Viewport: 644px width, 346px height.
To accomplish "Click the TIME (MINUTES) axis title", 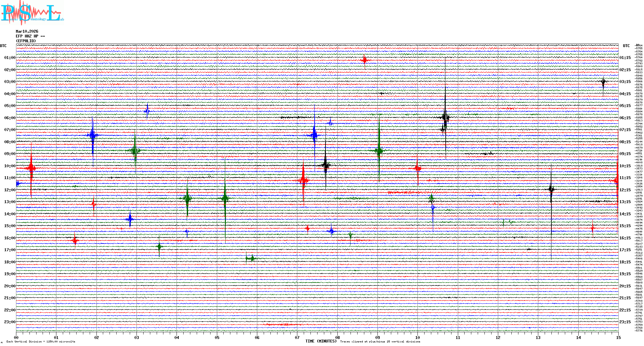I will click(321, 341).
